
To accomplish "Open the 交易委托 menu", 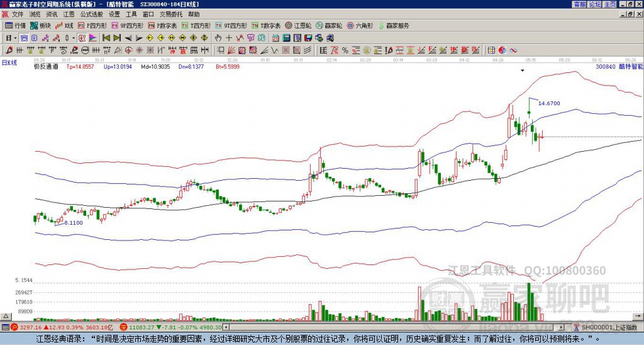I will pyautogui.click(x=171, y=14).
